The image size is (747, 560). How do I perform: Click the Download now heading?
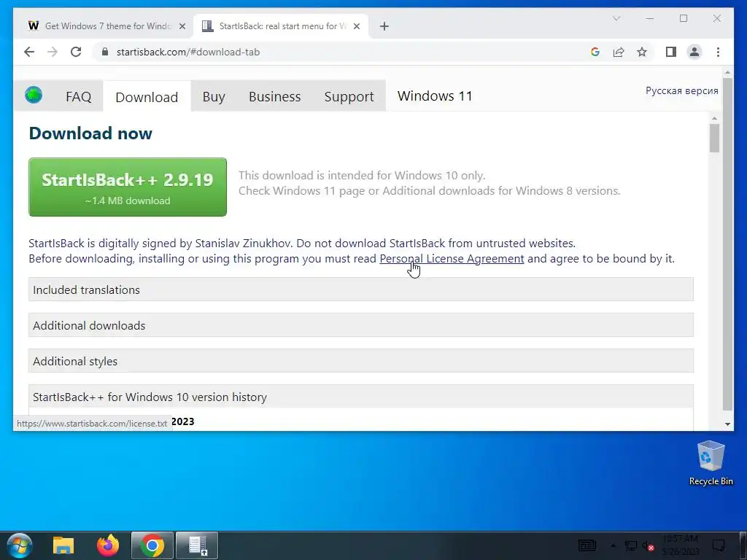(90, 133)
